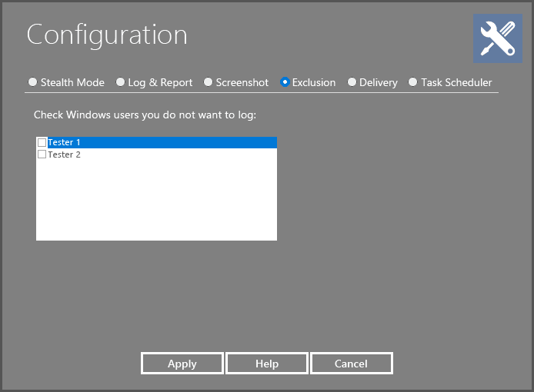Click the selected Exclusion radio button

coord(285,82)
